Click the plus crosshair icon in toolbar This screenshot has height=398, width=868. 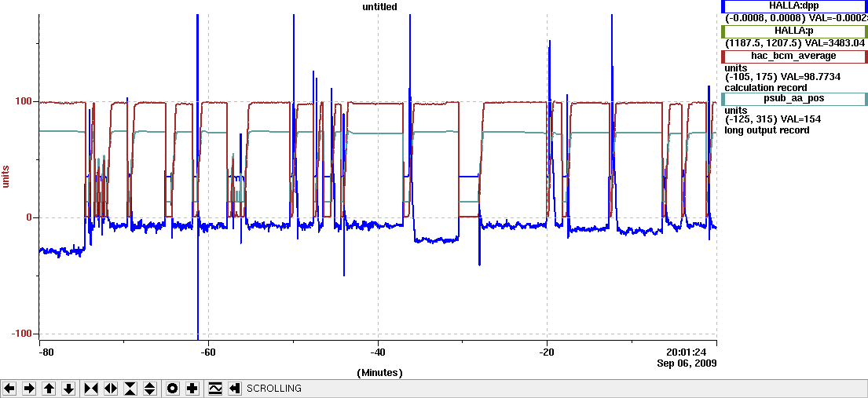pyautogui.click(x=192, y=389)
